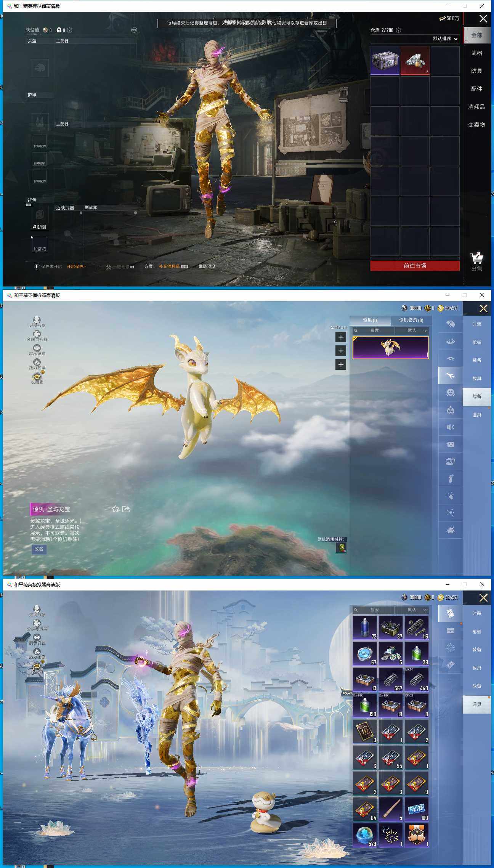The width and height of the screenshot is (494, 868).
Task: Select the spray can icon in 战备 sidebar
Action: tap(451, 478)
